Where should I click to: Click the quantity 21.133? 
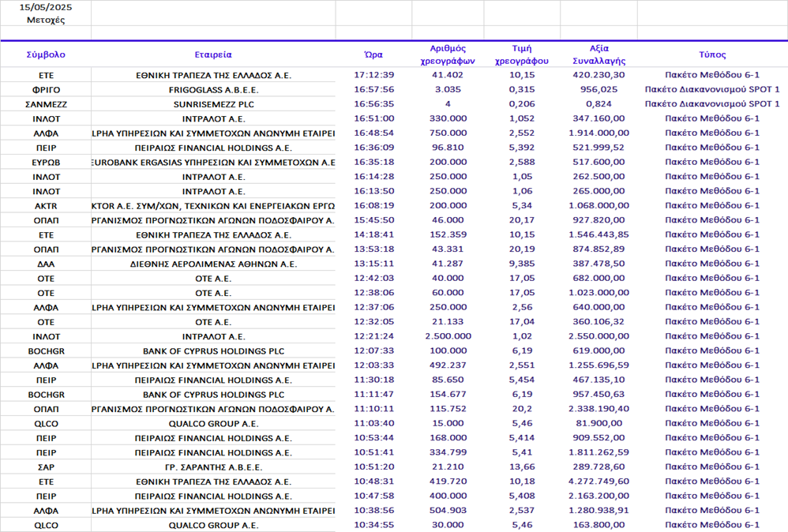click(448, 323)
